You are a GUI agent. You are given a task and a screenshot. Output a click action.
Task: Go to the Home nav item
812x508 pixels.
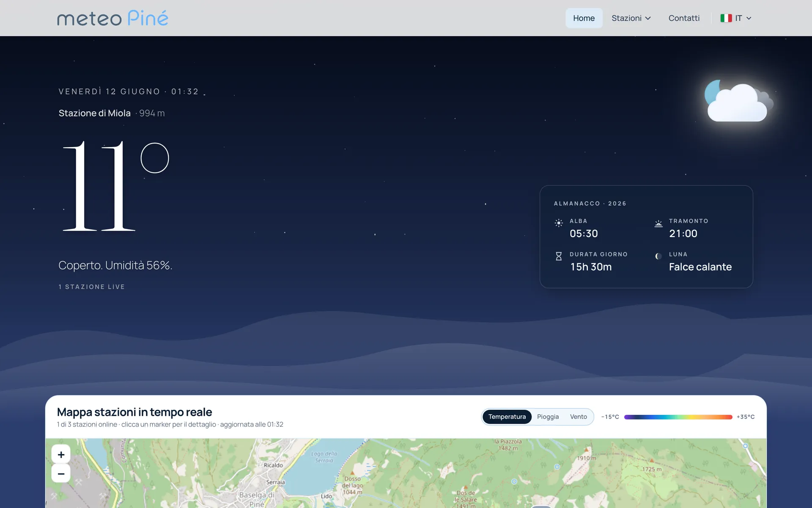coord(584,18)
